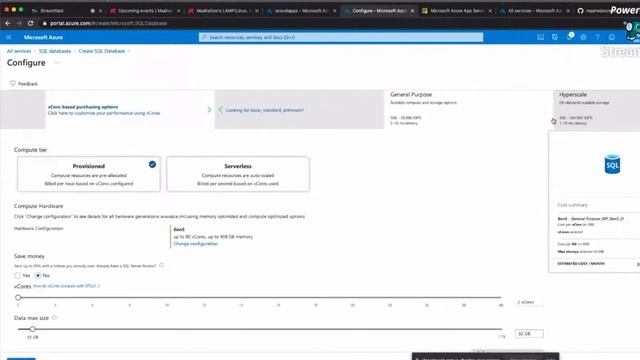Click the Compute Hardware heading
Viewport: 640px width, 360px height.
click(x=38, y=206)
